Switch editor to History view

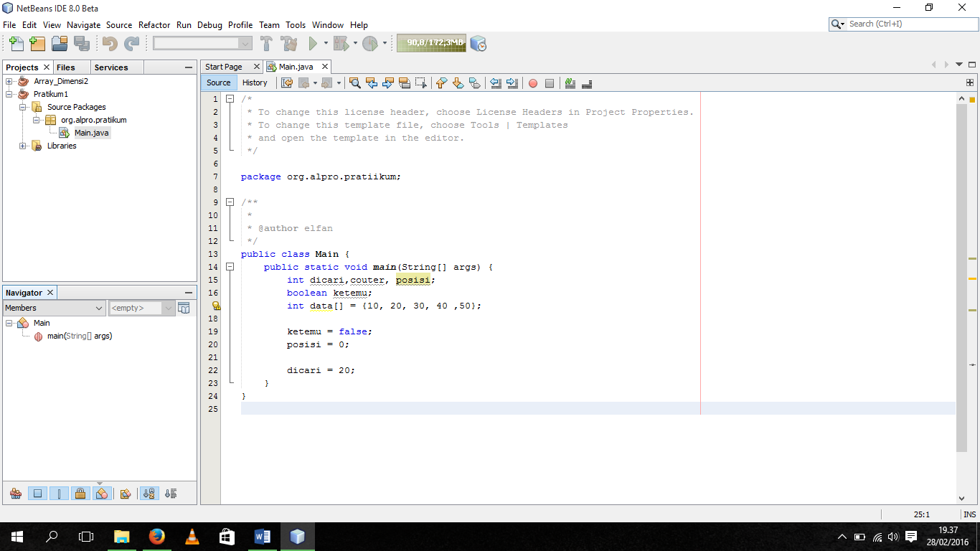[x=255, y=83]
